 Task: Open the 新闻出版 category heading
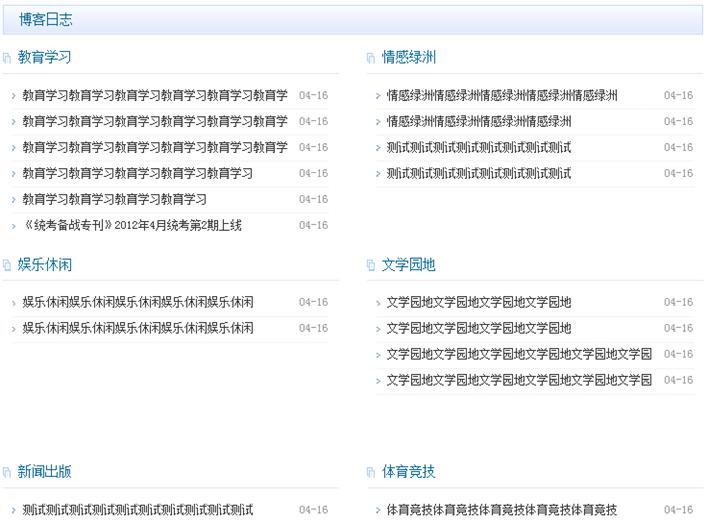coord(44,471)
